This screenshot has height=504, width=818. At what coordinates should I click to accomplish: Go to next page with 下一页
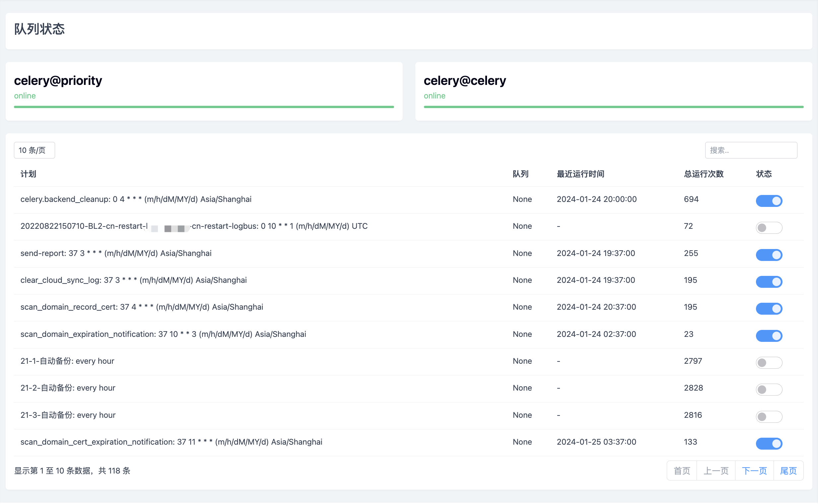coord(754,471)
